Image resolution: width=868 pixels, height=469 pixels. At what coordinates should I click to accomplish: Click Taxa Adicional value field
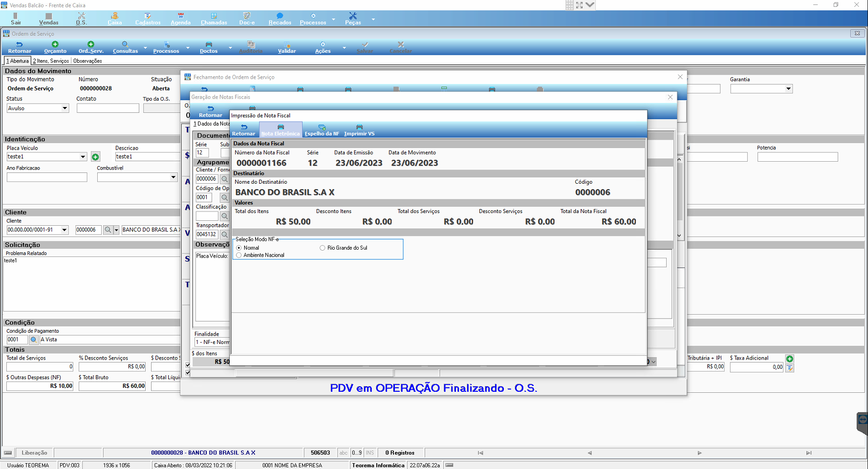pyautogui.click(x=757, y=367)
